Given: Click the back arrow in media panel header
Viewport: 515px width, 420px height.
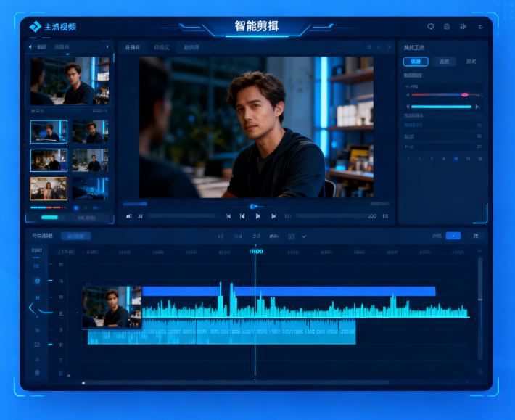Looking at the screenshot, I should tap(30, 47).
